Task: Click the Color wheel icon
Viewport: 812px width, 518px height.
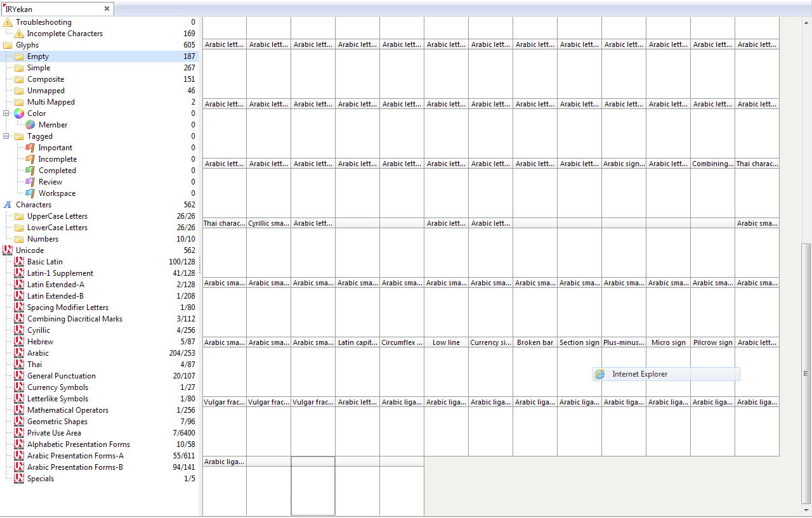Action: (x=19, y=113)
